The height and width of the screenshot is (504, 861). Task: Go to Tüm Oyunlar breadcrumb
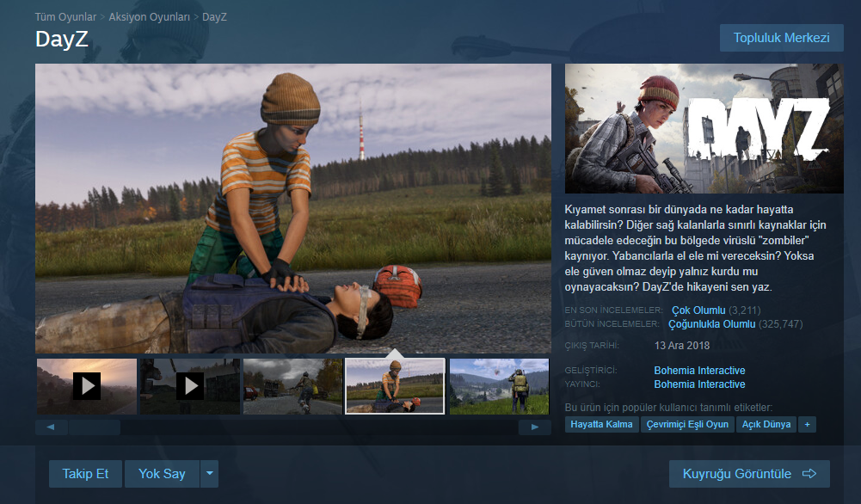pyautogui.click(x=65, y=16)
